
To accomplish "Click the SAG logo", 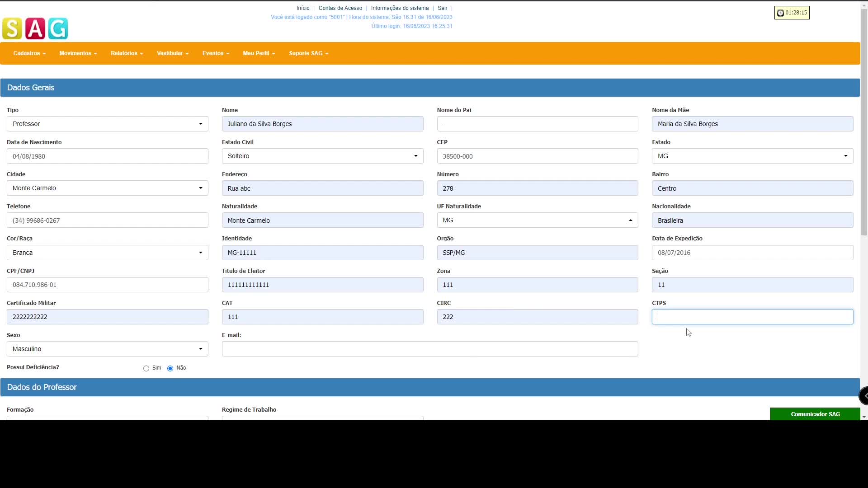I will point(35,28).
